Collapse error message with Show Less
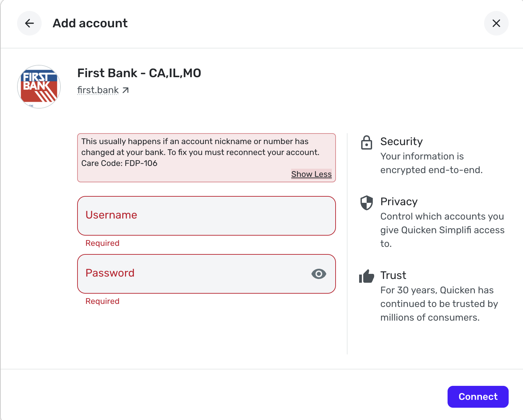 click(x=311, y=174)
